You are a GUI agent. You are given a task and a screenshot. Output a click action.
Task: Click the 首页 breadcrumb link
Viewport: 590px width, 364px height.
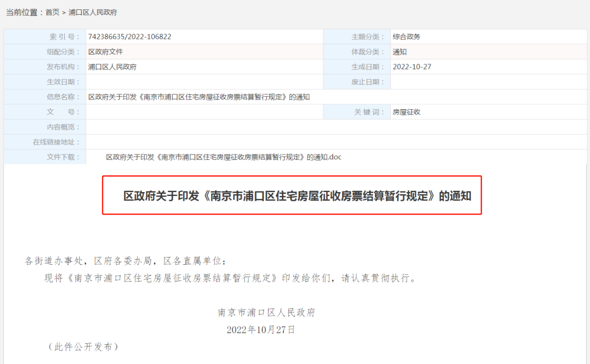click(52, 12)
